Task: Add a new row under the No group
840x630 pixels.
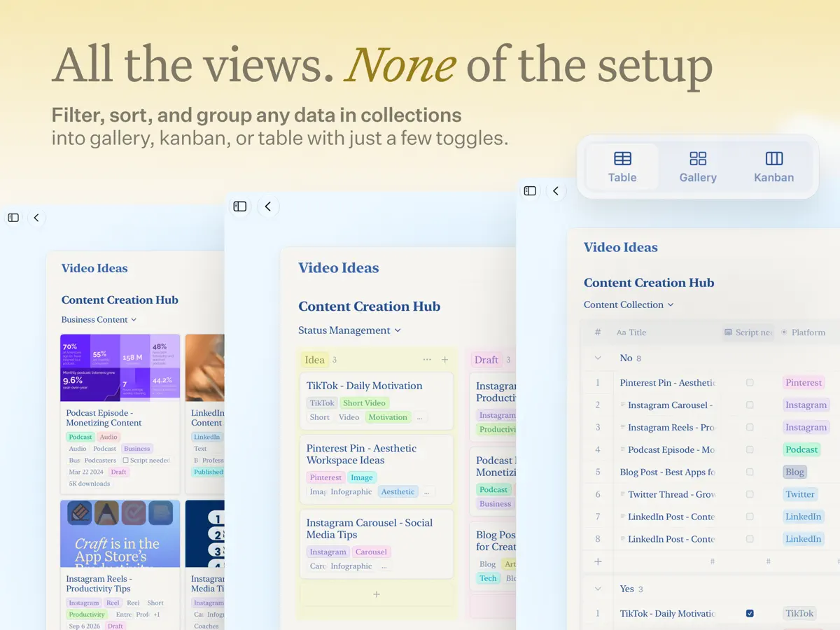Action: [598, 561]
